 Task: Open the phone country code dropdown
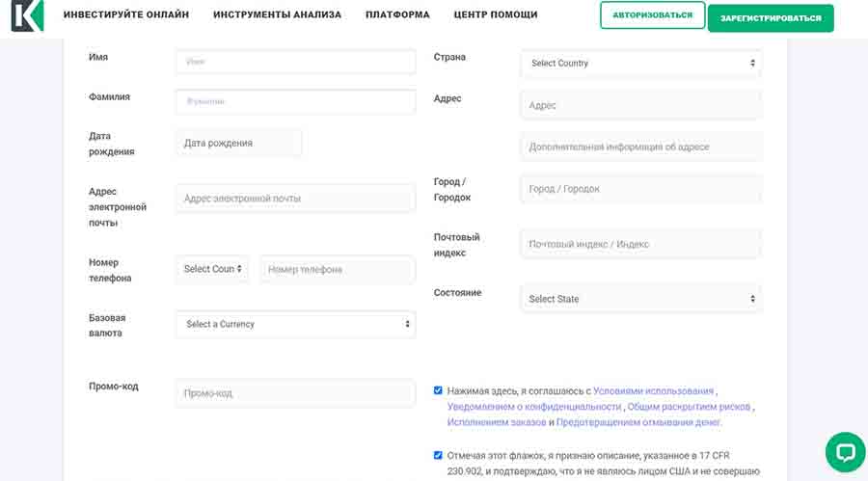212,269
